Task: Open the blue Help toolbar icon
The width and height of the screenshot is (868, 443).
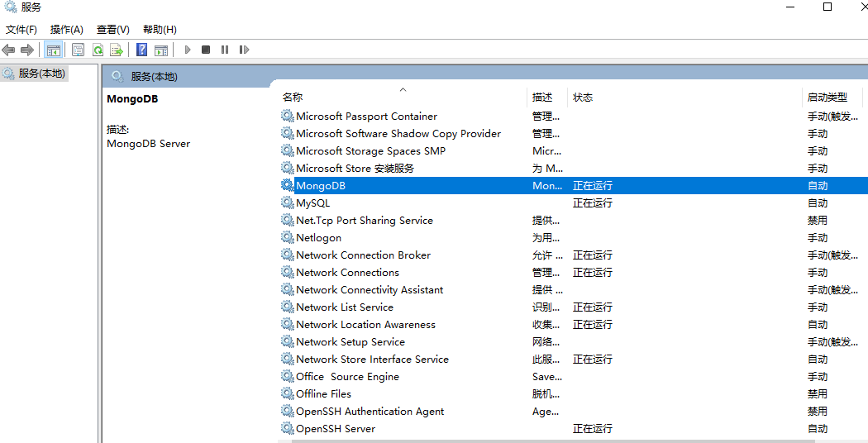Action: point(141,50)
